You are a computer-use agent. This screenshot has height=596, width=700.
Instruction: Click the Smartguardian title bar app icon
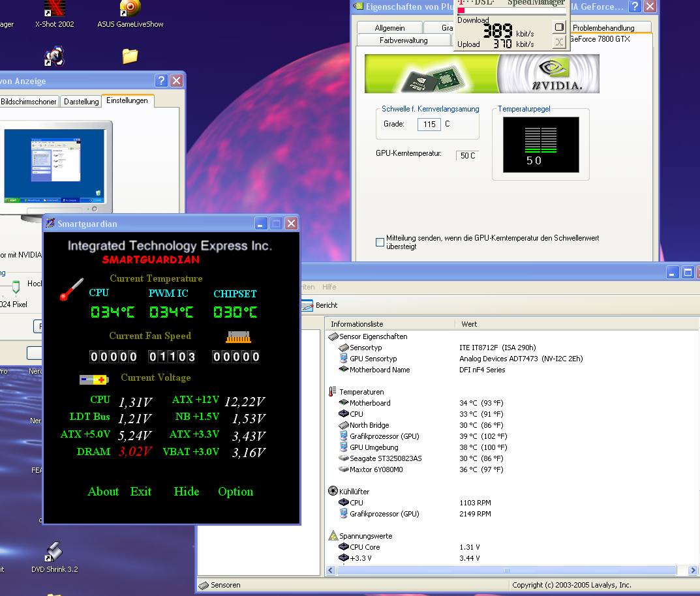tap(50, 223)
